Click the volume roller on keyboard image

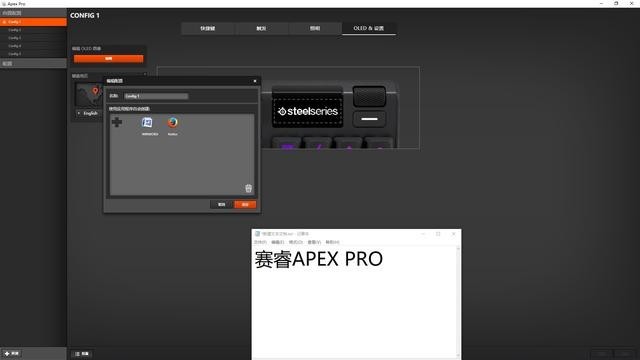click(x=369, y=96)
